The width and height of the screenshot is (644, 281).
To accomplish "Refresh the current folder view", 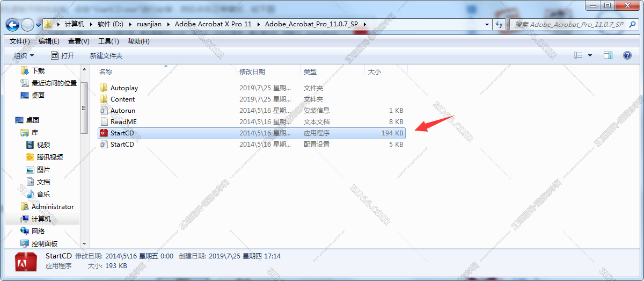I will pyautogui.click(x=500, y=24).
